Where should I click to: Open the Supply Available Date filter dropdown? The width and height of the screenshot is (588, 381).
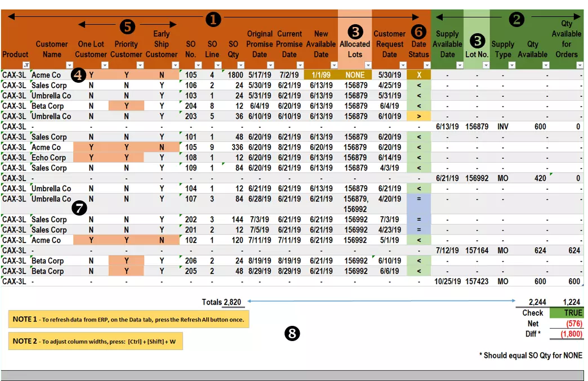pos(460,65)
